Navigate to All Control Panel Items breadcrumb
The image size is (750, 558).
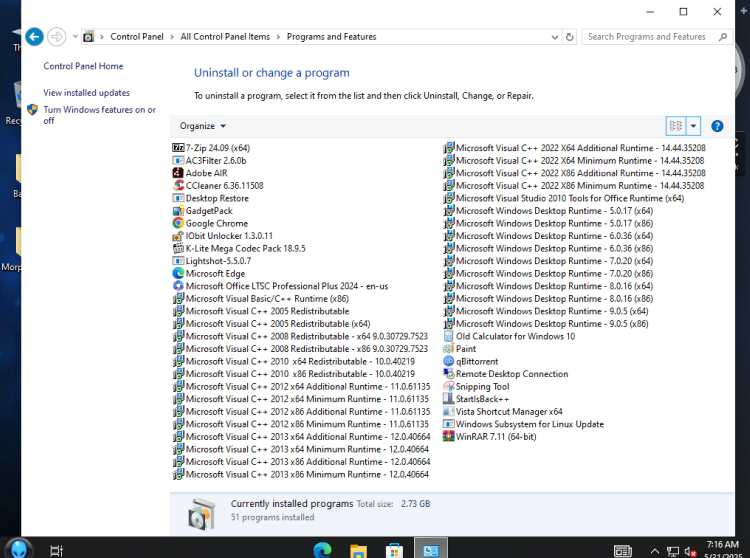point(225,37)
